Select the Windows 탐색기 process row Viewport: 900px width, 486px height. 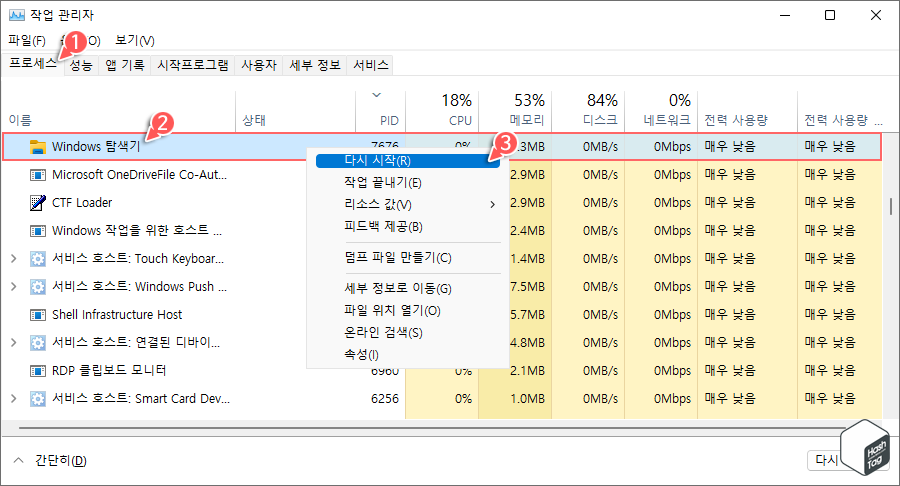pos(442,147)
